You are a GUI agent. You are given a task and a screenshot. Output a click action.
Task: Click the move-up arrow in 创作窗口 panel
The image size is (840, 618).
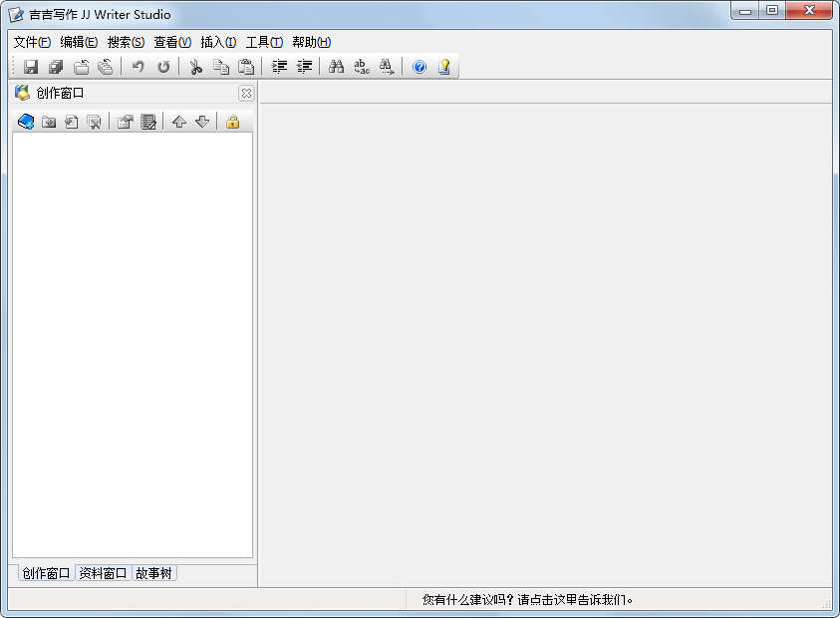click(x=177, y=121)
